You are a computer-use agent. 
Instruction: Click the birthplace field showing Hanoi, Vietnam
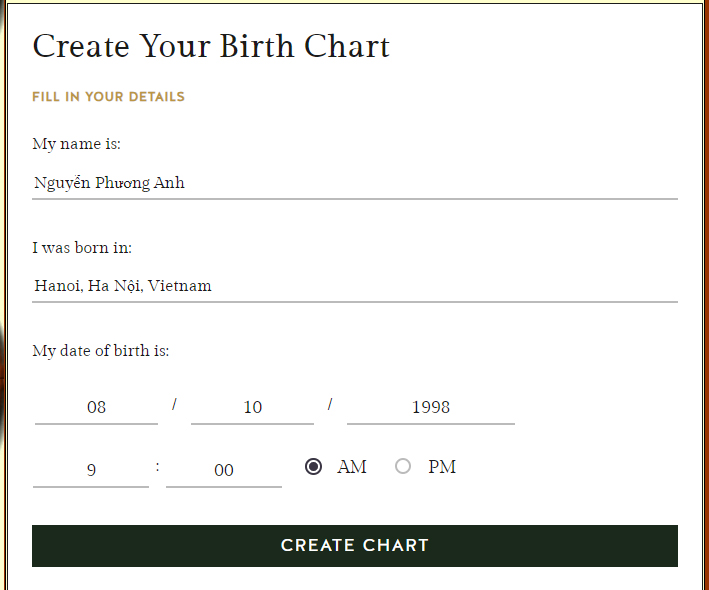(x=354, y=286)
